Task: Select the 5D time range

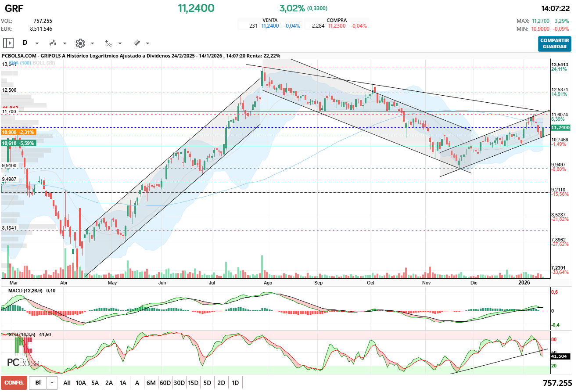Action: point(207,383)
